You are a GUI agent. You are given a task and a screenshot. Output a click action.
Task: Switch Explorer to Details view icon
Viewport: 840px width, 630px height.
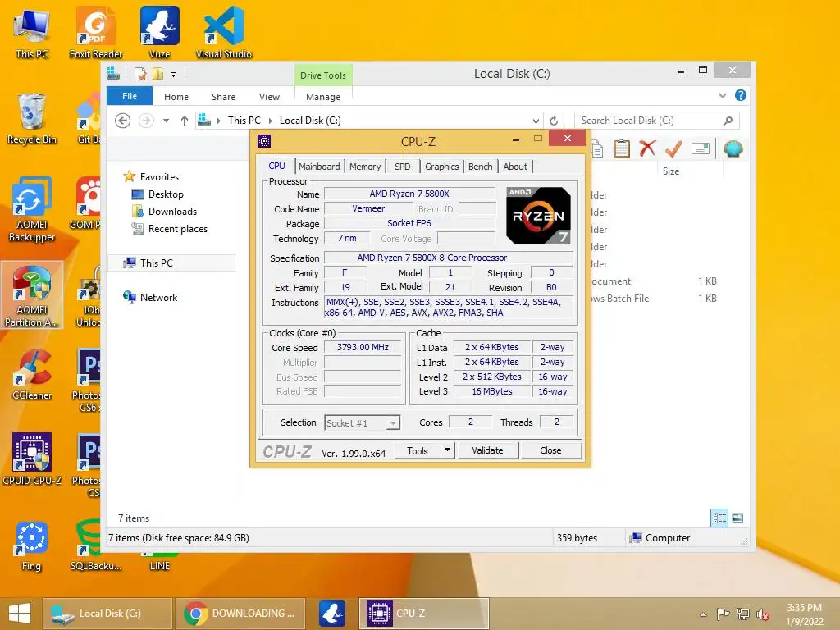point(719,518)
